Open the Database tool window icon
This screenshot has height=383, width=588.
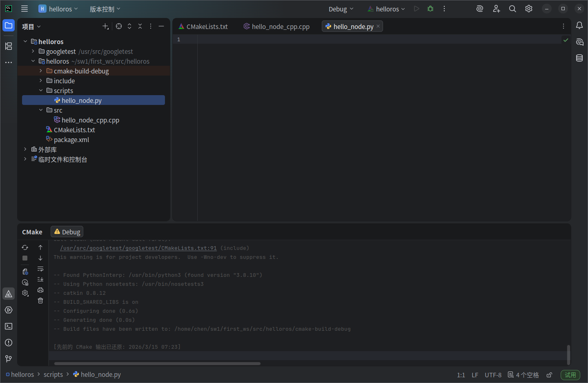click(x=579, y=58)
